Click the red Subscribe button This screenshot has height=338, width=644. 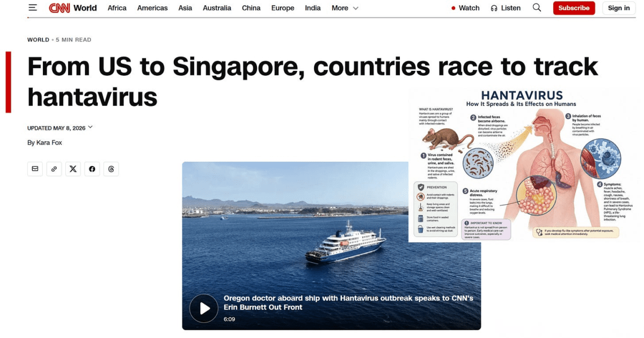tap(574, 8)
